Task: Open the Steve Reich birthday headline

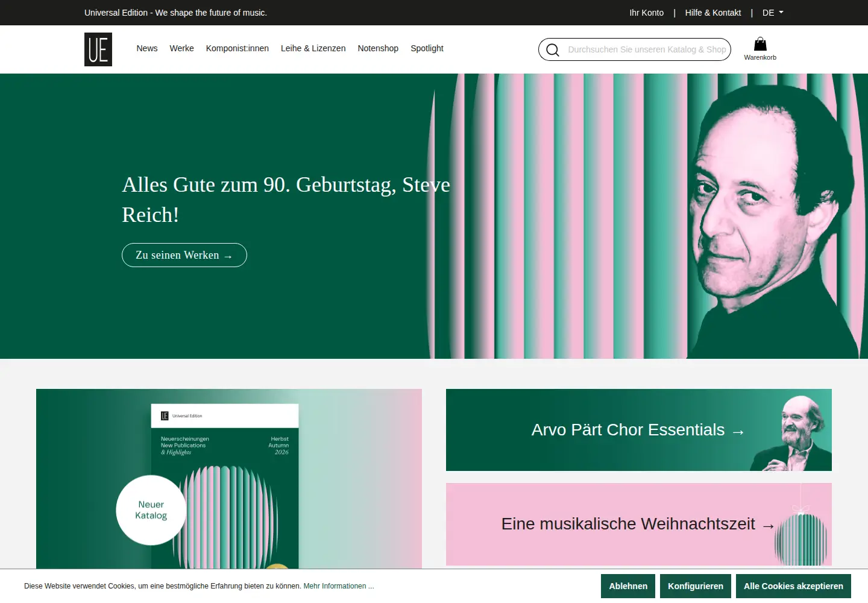Action: coord(286,200)
